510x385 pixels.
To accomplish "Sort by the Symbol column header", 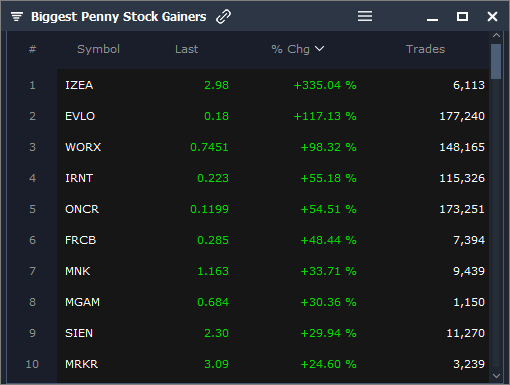I will point(98,49).
